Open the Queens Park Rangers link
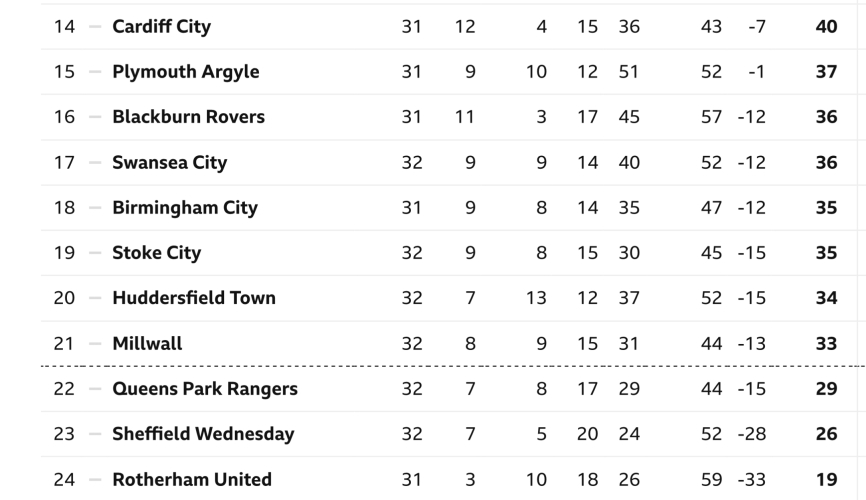The width and height of the screenshot is (866, 500). 205,389
